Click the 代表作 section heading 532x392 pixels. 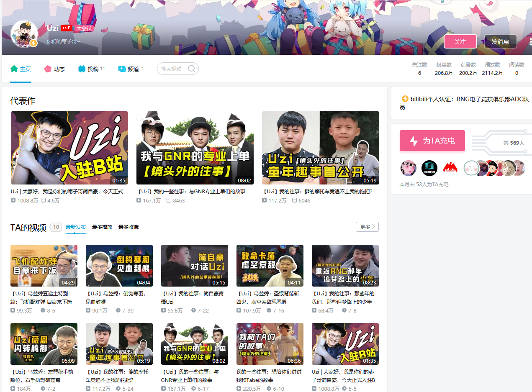[23, 101]
